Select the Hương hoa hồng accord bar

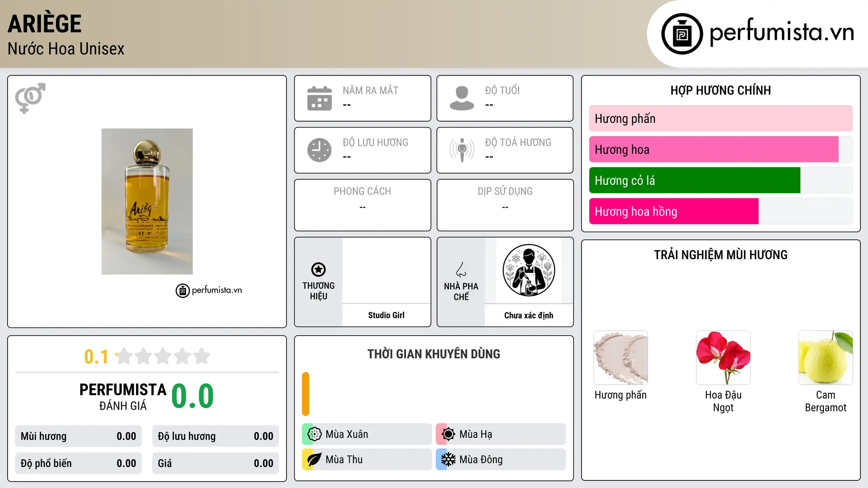[x=721, y=211]
